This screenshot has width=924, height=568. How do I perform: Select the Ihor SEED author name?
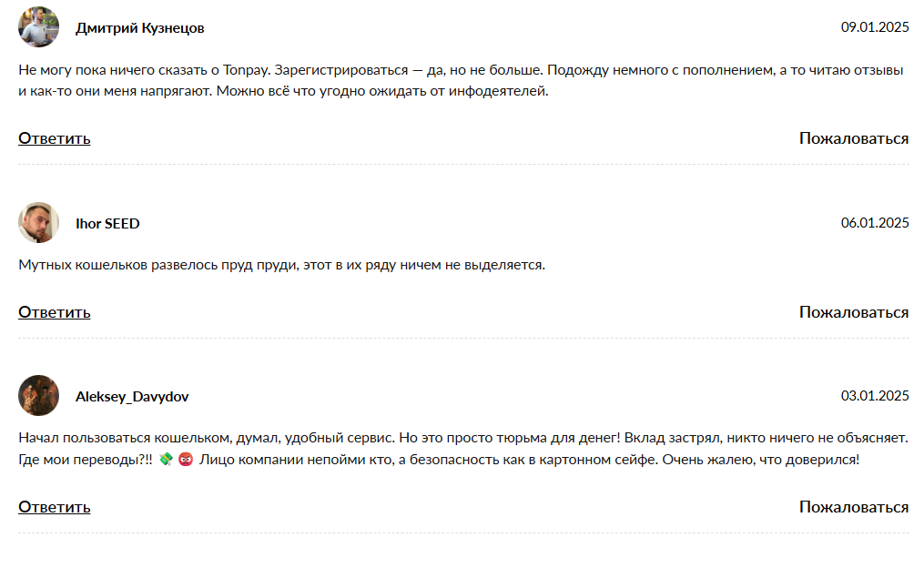pos(107,223)
